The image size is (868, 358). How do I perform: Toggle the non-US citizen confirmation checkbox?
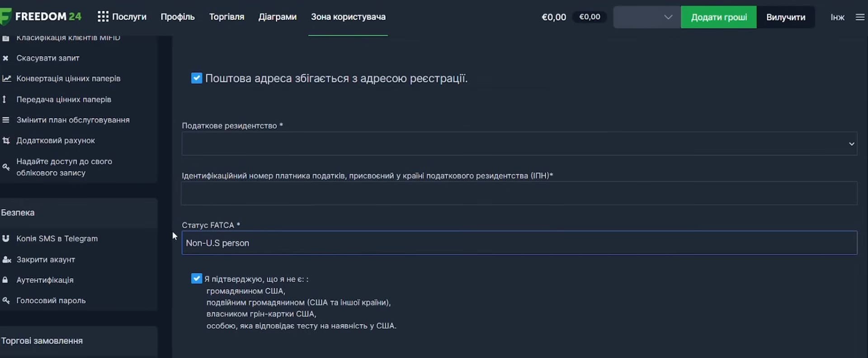point(197,278)
